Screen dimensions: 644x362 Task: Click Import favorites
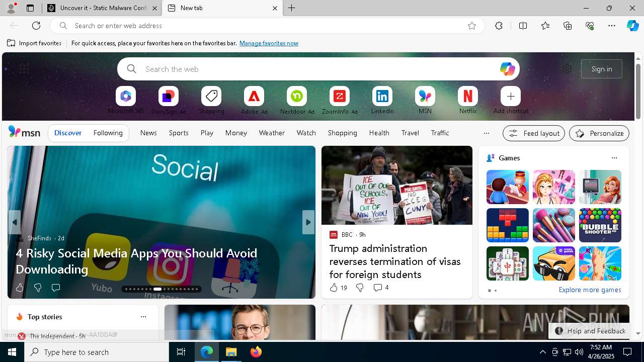(x=34, y=43)
